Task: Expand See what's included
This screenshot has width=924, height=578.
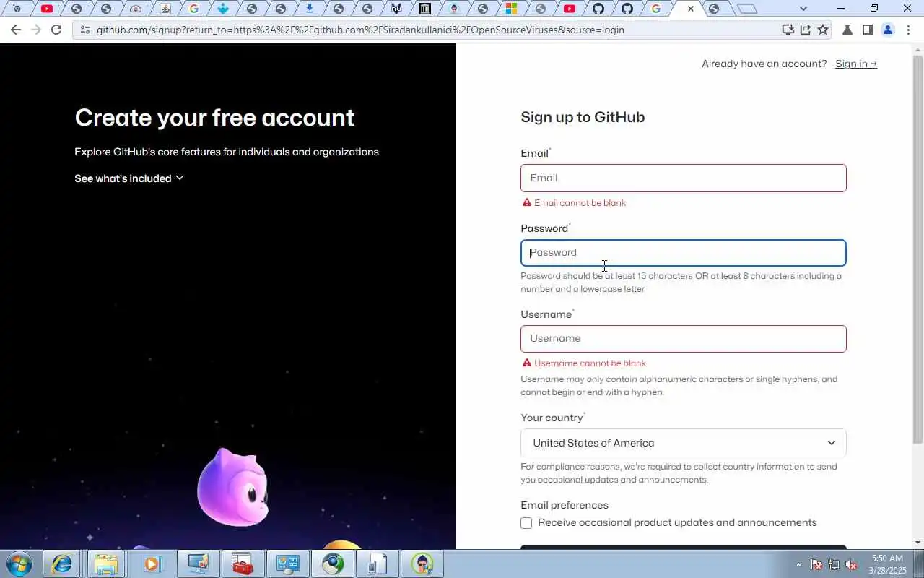Action: [x=129, y=178]
